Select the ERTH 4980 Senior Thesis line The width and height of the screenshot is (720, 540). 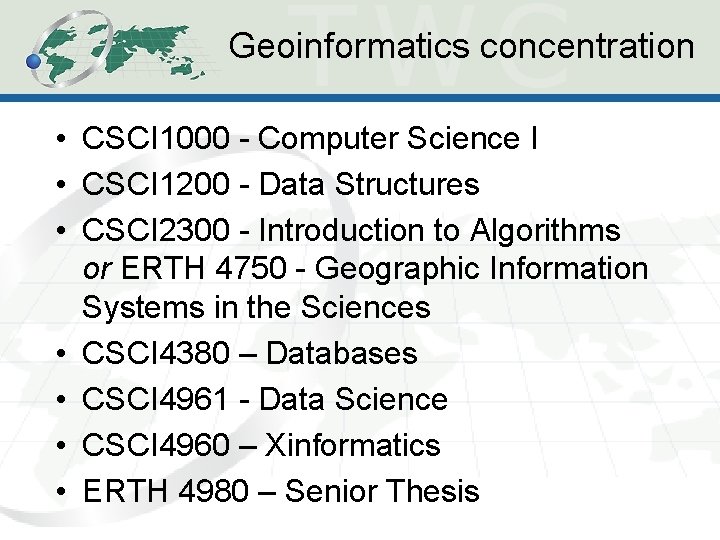click(281, 491)
